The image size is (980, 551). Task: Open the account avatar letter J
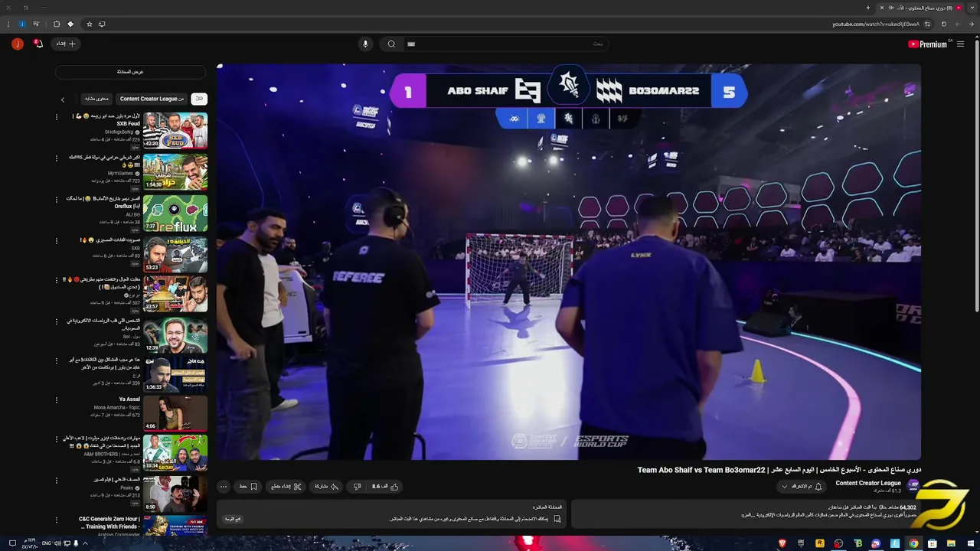(17, 44)
